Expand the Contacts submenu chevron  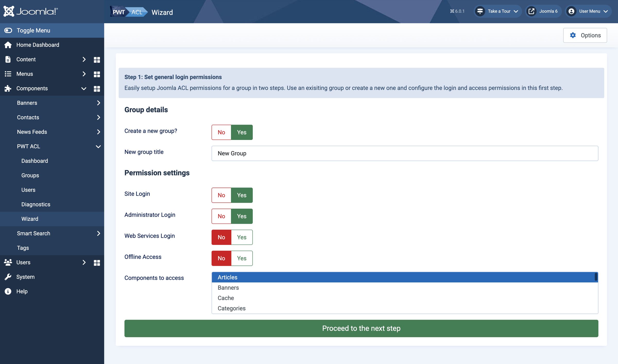pos(99,117)
